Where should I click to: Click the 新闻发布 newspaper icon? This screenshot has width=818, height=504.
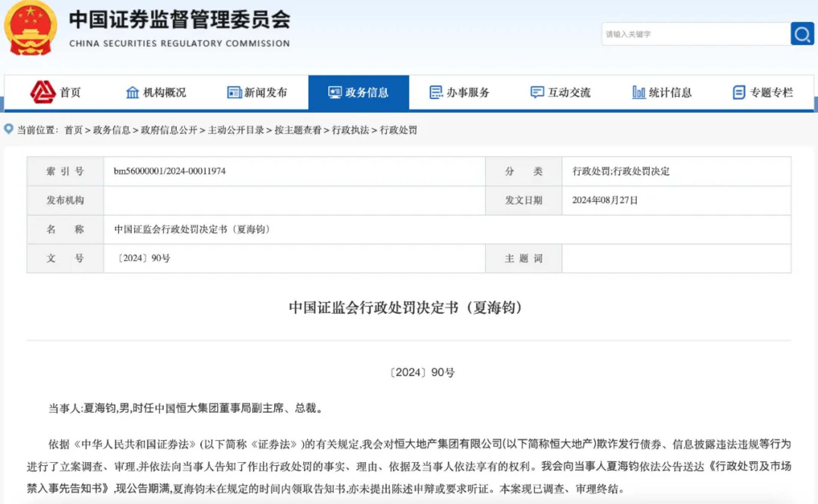[x=234, y=92]
